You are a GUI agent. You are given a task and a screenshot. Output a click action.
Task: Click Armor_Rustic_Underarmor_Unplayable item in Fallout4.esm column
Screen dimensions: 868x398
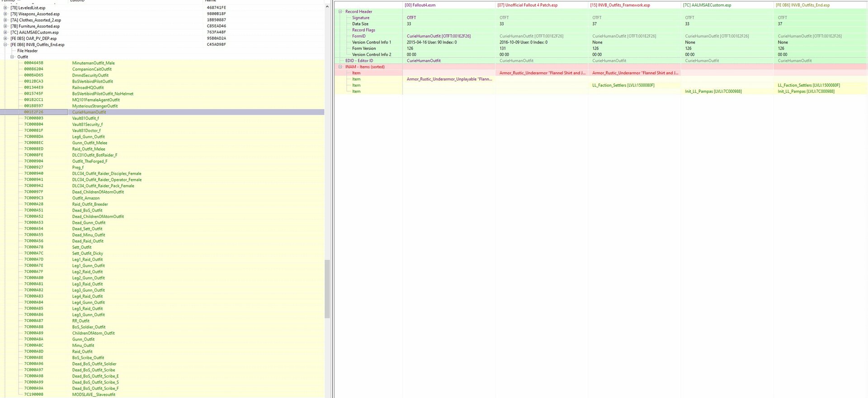tap(449, 79)
